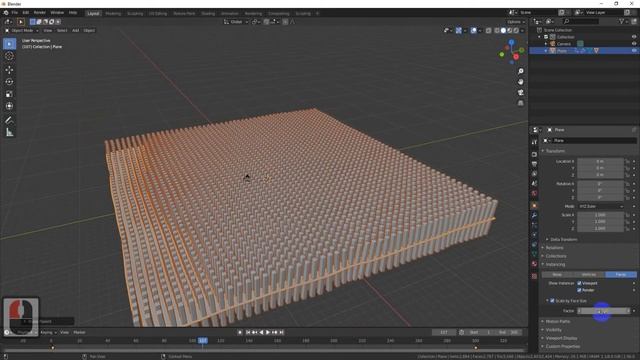Open the Render menu

coord(40,13)
